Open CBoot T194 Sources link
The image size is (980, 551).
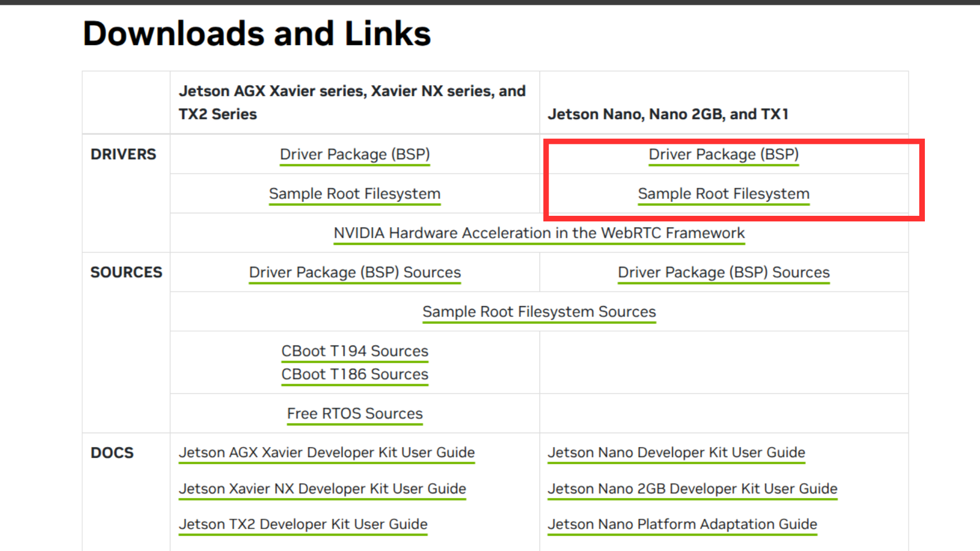[x=355, y=351]
